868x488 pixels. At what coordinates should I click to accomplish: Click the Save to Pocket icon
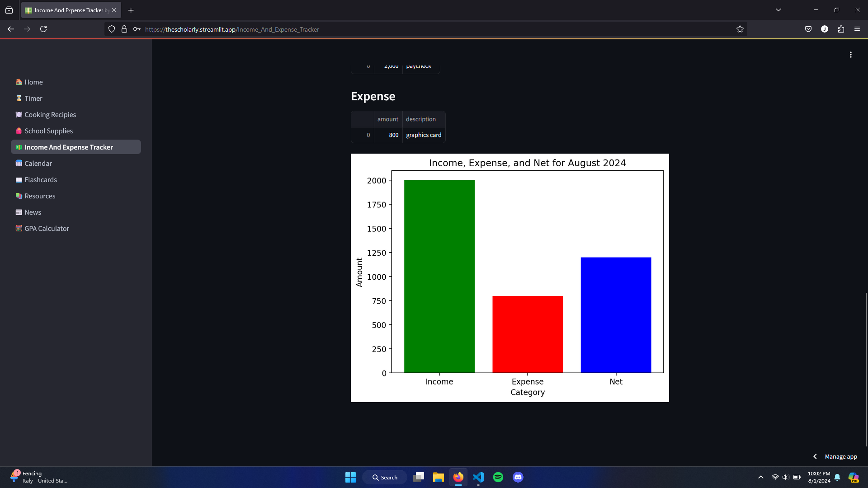[x=808, y=29]
